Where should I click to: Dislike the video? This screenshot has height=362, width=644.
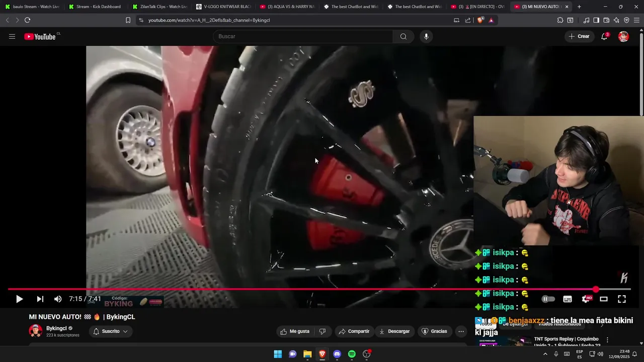[323, 331]
